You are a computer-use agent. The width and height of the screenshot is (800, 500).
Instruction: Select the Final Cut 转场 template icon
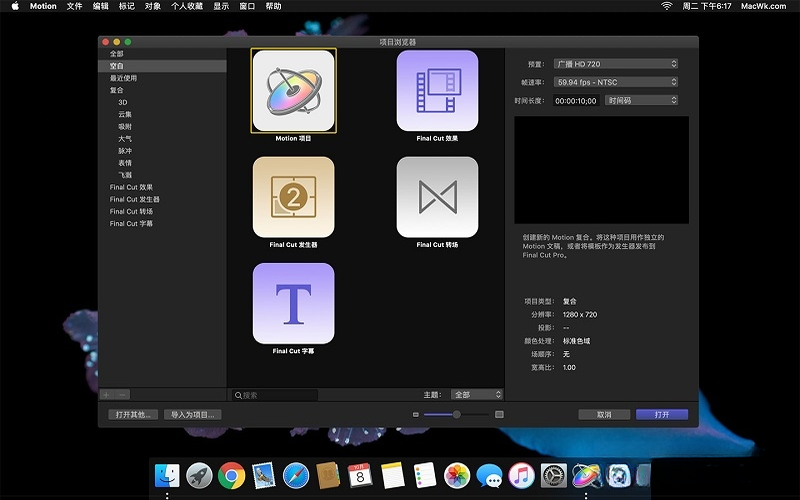click(437, 197)
